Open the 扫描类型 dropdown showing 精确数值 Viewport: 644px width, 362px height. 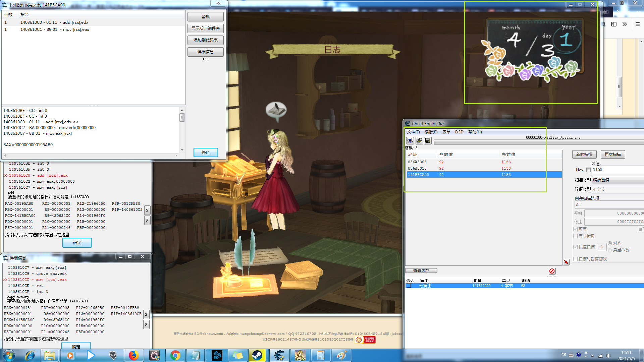[617, 180]
